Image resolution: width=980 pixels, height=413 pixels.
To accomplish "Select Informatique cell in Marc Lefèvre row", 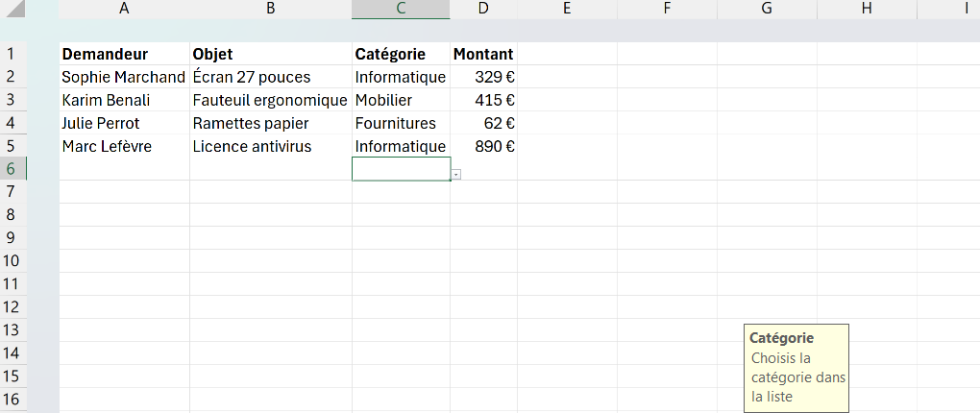I will (401, 146).
